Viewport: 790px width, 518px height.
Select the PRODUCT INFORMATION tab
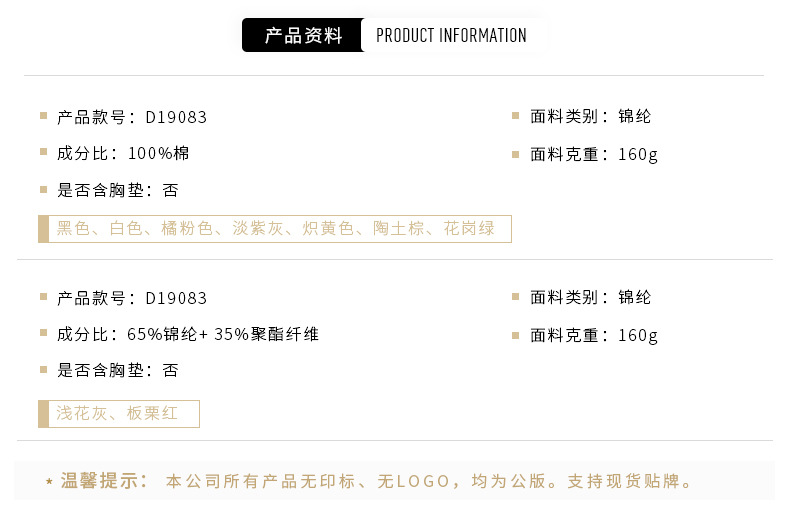click(x=451, y=36)
